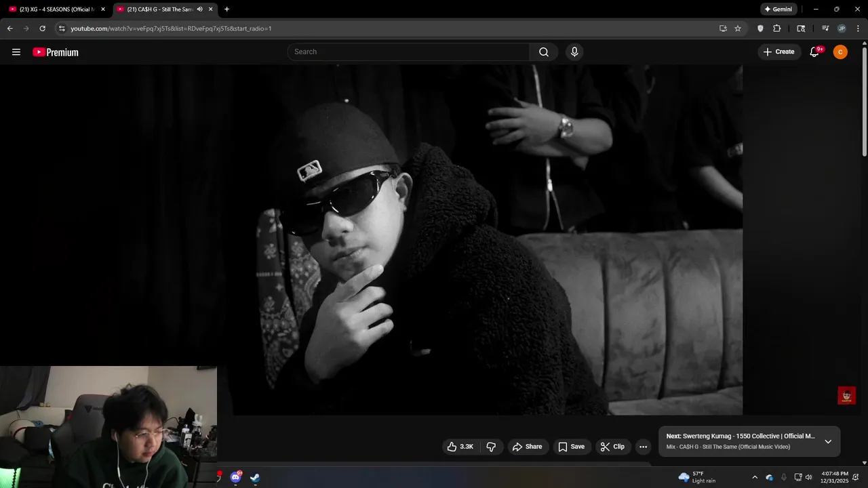
Task: Click the Next: Swerteng Kumag title
Action: (x=741, y=436)
